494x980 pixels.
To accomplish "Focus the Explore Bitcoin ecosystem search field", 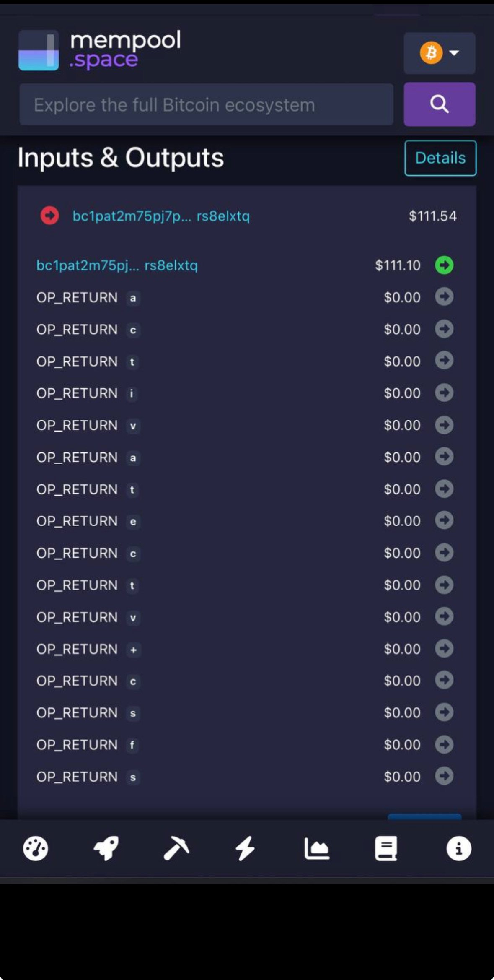I will [207, 104].
